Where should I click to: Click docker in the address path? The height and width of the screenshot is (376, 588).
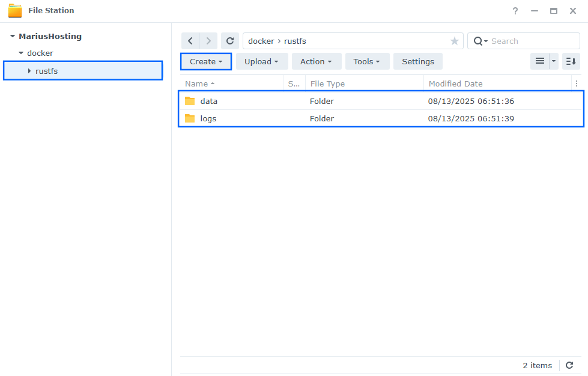click(261, 41)
